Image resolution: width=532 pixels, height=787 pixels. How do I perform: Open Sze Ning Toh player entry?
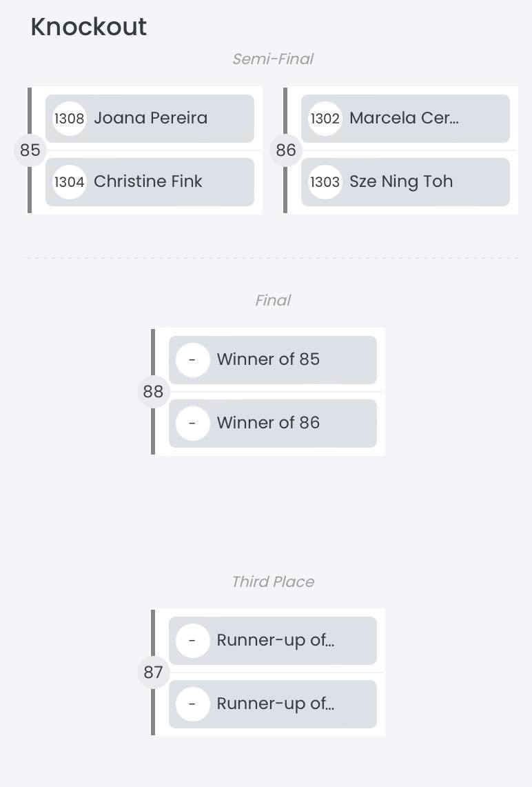[401, 182]
